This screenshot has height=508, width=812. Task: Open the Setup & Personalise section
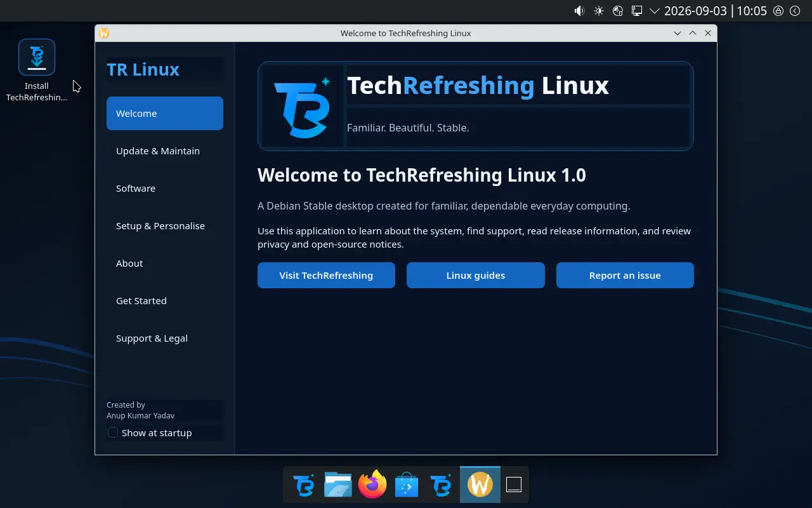[x=165, y=225]
